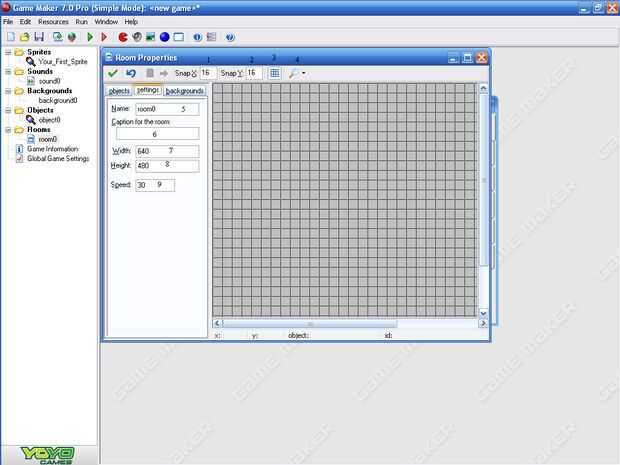The width and height of the screenshot is (620, 465).
Task: Switch to the objects tab
Action: pyautogui.click(x=119, y=91)
